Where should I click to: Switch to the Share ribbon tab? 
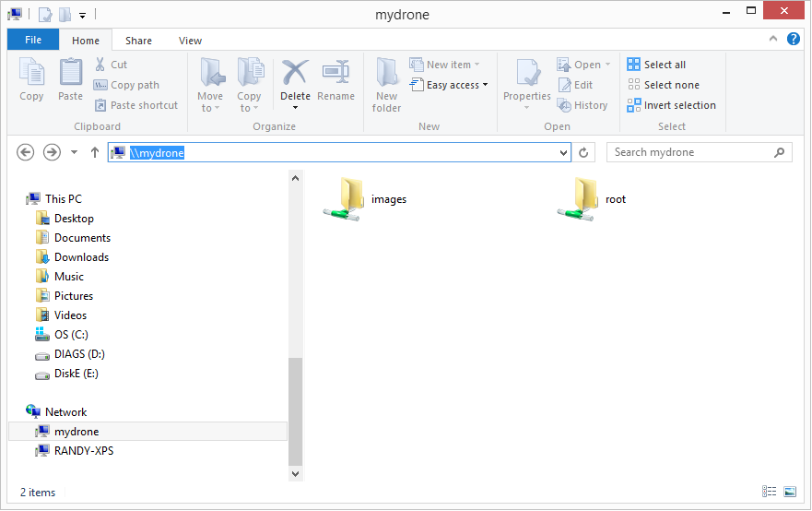[x=139, y=41]
